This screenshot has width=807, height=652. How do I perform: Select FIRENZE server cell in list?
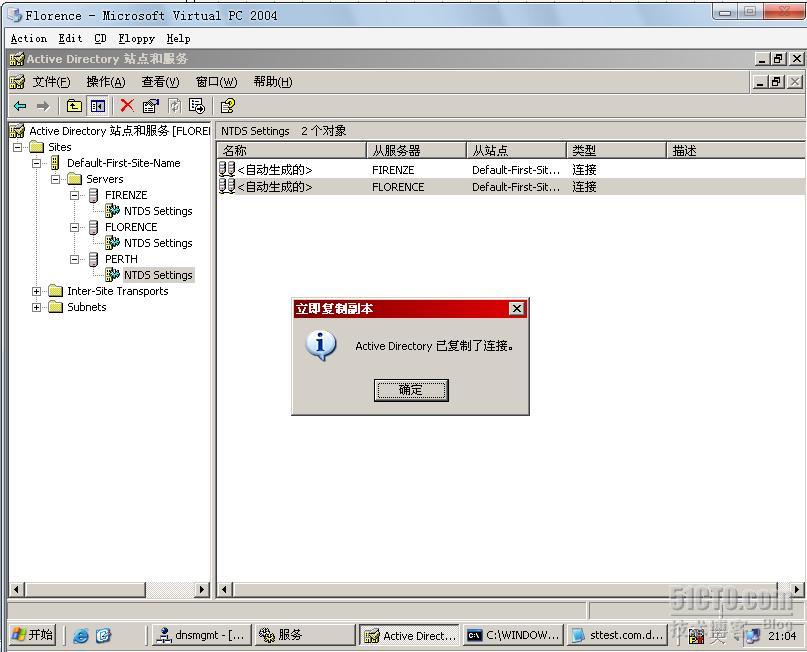[393, 170]
